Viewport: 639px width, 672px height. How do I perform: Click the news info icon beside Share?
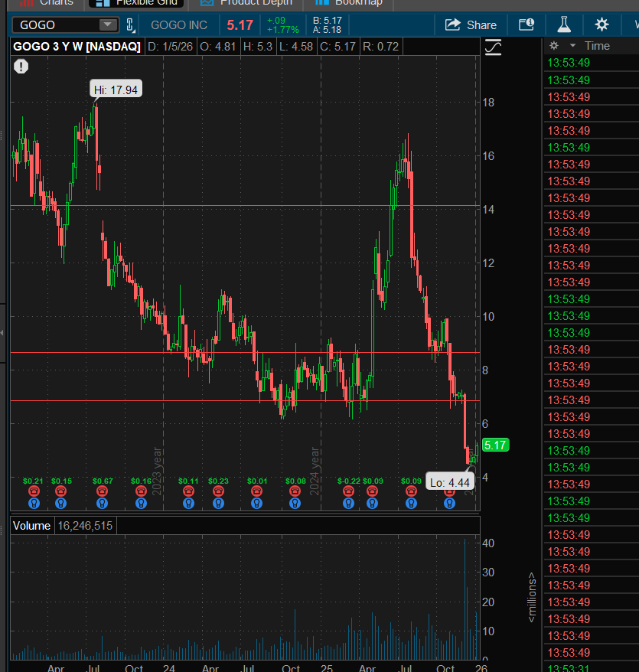pos(527,24)
